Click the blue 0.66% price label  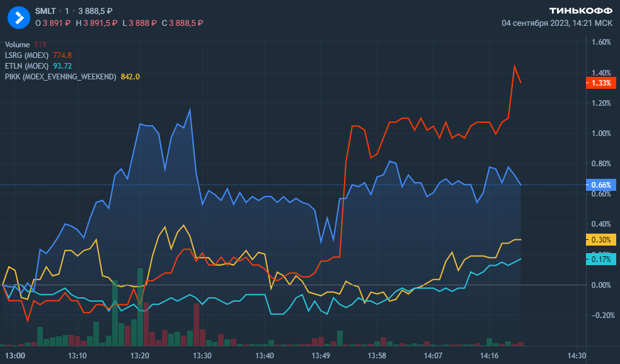[x=602, y=185]
